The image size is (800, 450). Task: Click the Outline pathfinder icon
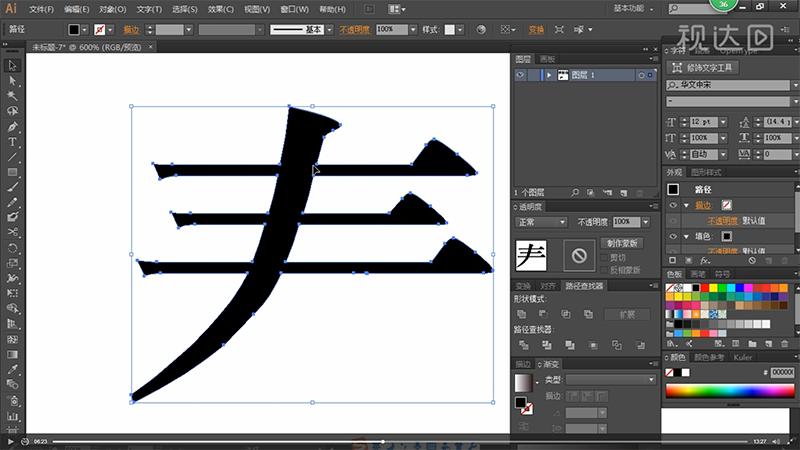click(617, 345)
